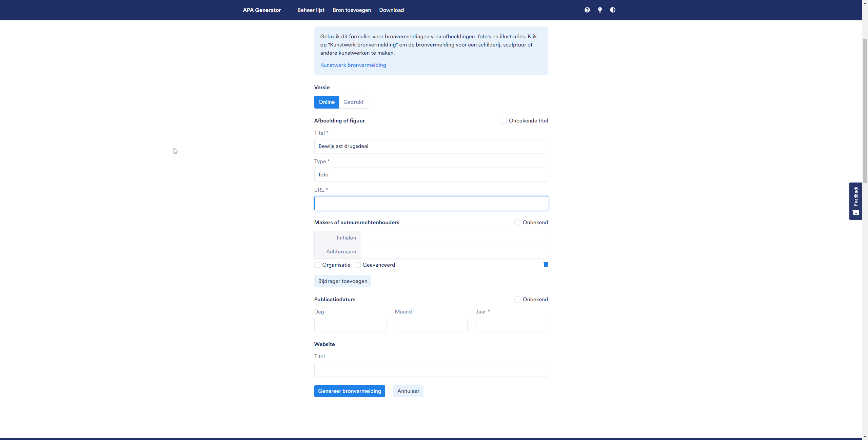Focus the Jaar input field

[511, 325]
